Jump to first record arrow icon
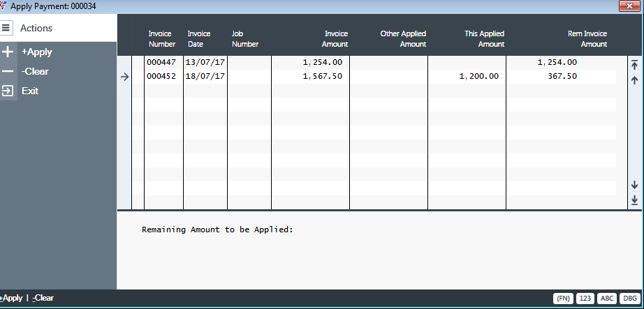The height and width of the screenshot is (309, 644). (x=634, y=65)
